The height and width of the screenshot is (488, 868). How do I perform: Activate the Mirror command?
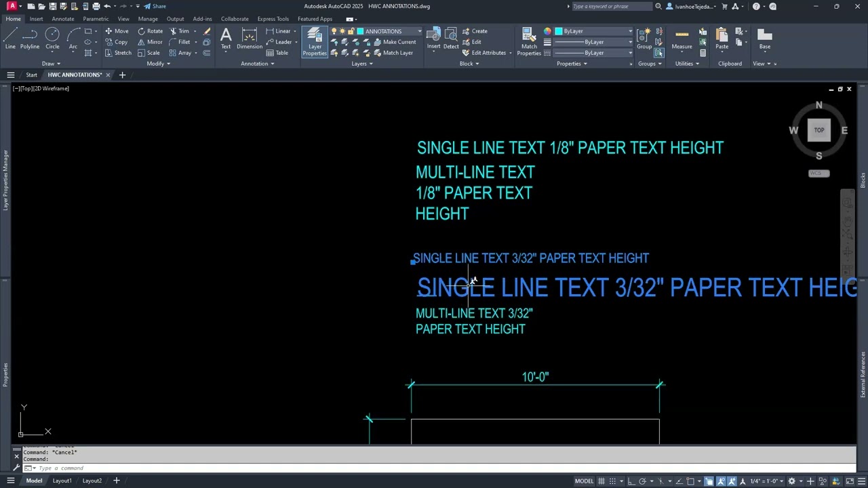(150, 42)
